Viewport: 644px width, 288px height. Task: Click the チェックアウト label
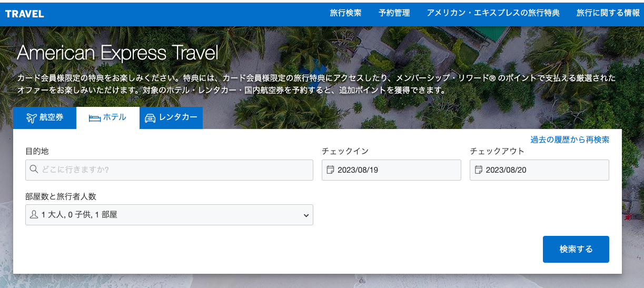[x=497, y=151]
